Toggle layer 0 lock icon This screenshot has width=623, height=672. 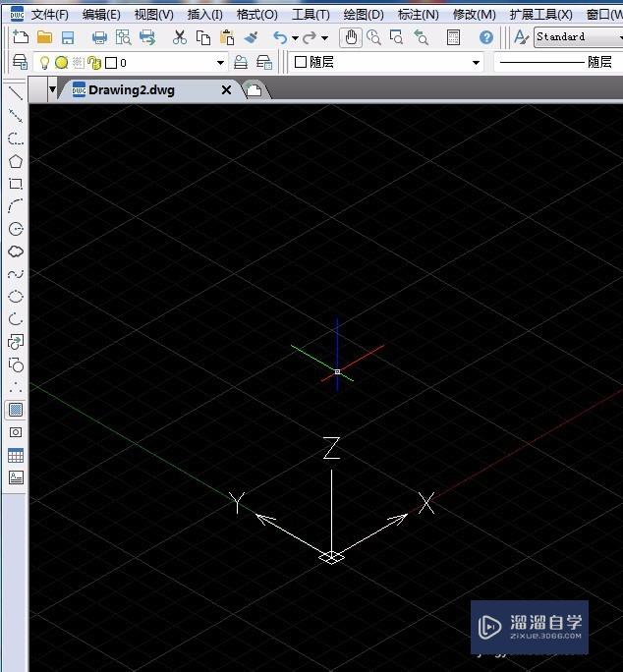[94, 64]
